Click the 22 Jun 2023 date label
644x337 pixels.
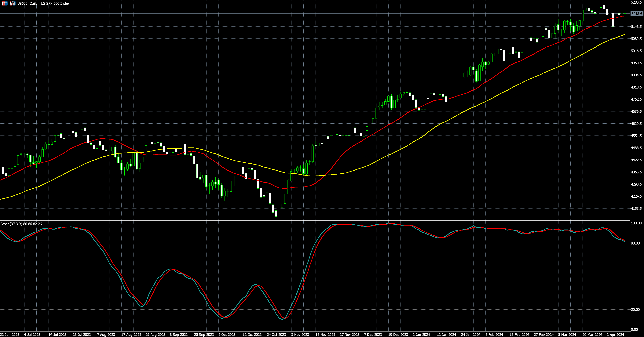click(x=10, y=335)
